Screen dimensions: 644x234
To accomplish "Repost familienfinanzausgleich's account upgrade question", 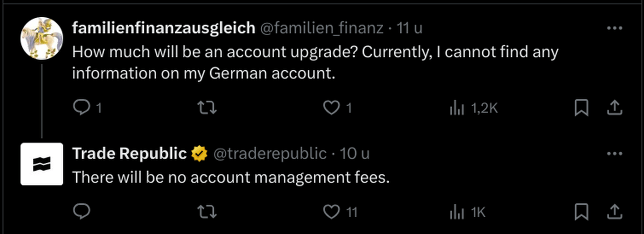I will pos(207,108).
